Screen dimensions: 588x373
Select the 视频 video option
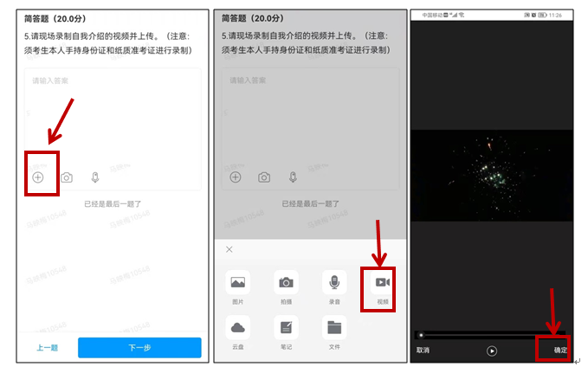coord(382,283)
